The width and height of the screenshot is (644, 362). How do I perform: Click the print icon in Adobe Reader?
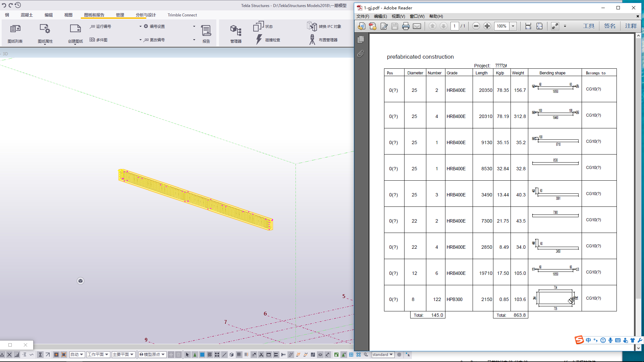point(406,26)
